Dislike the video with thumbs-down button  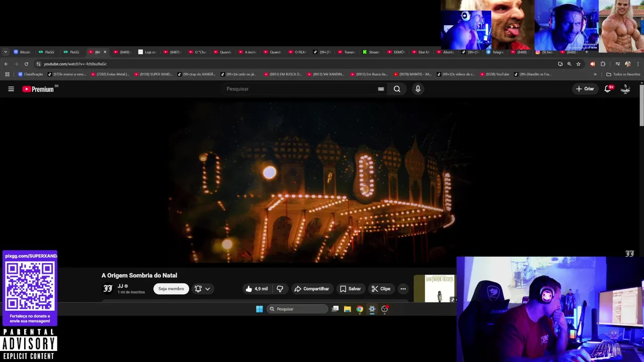[x=280, y=289]
